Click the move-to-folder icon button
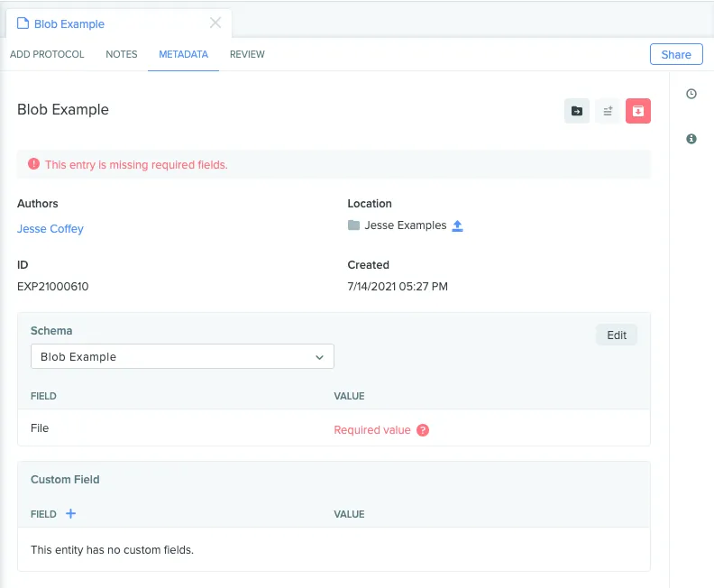Screen dimensions: 714x588 point(576,111)
